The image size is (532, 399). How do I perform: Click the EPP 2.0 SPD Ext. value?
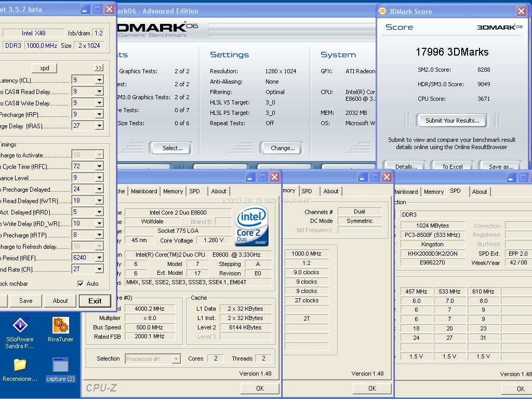coord(518,254)
